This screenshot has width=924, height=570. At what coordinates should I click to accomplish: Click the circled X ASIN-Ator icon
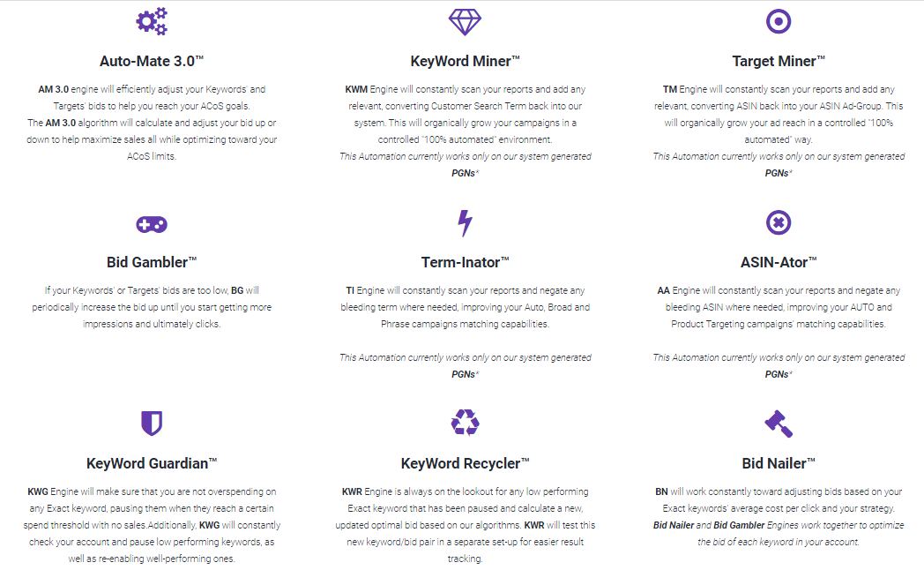tap(779, 223)
